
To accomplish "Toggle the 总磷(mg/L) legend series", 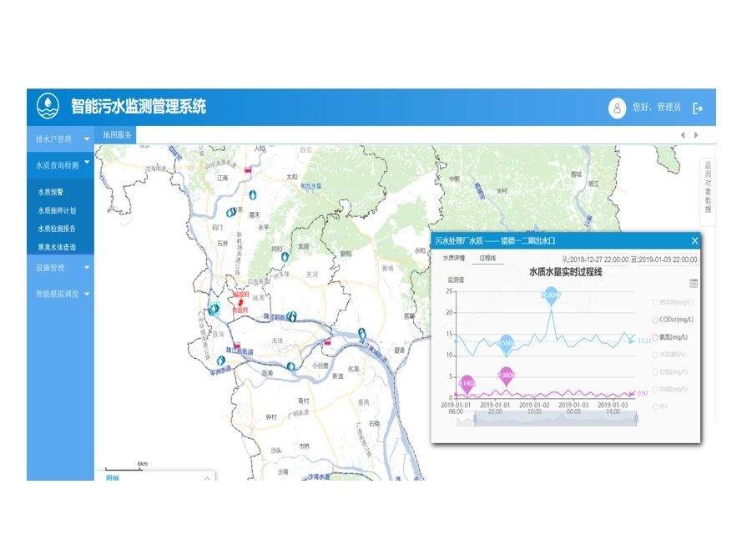I will pos(670,390).
